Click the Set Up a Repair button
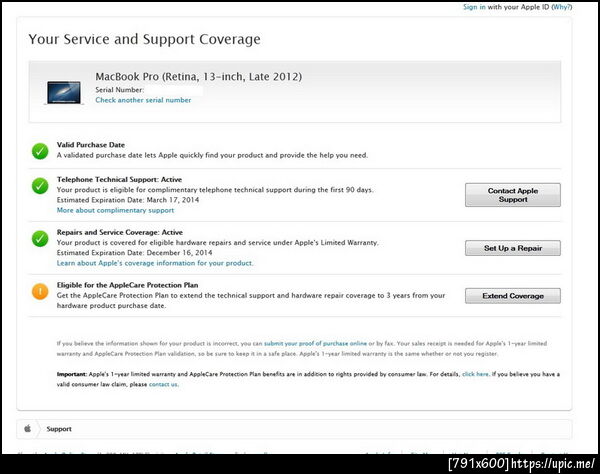The width and height of the screenshot is (600, 474). click(x=513, y=248)
